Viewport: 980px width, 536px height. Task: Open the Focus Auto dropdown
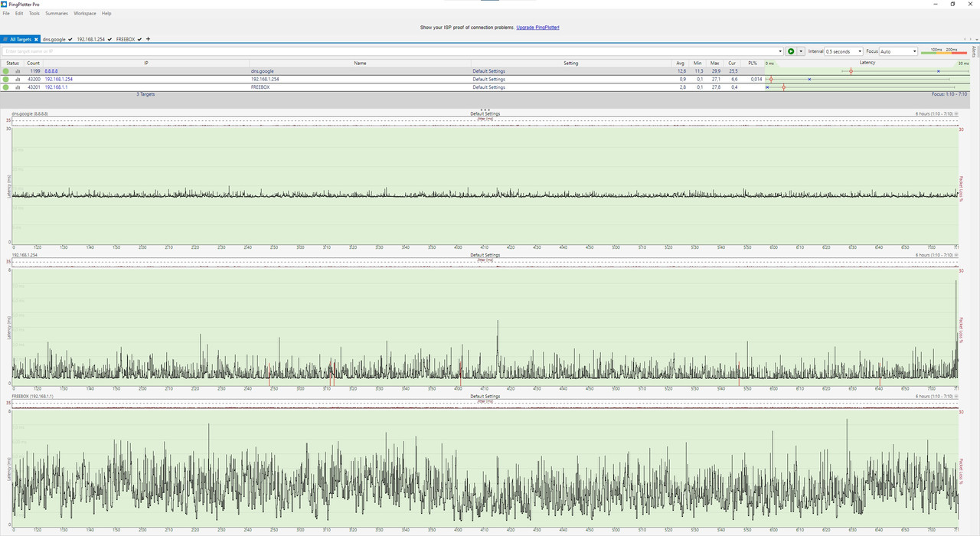click(x=898, y=51)
